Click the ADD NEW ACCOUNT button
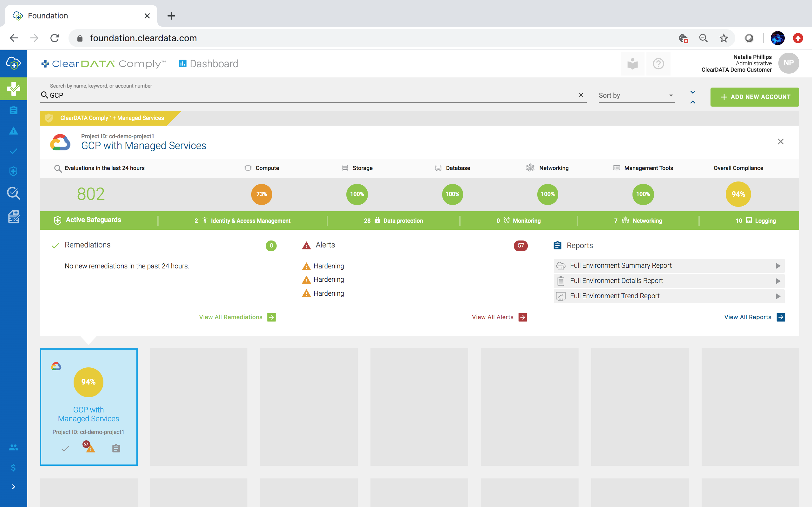This screenshot has height=507, width=812. pos(754,97)
